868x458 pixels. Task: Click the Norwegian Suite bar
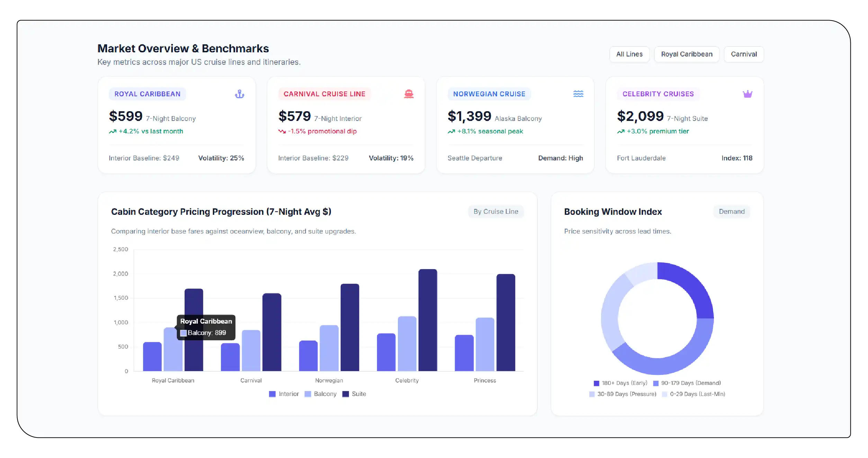[350, 327]
